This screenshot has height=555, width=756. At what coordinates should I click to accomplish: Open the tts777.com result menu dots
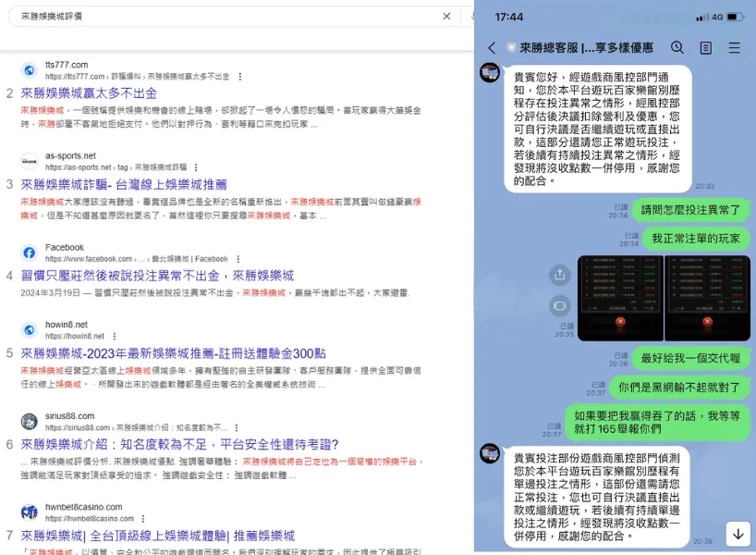coord(239,76)
